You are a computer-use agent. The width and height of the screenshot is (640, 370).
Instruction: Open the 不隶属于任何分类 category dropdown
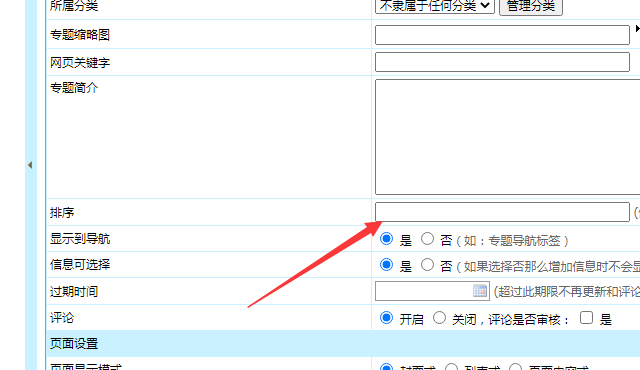435,6
